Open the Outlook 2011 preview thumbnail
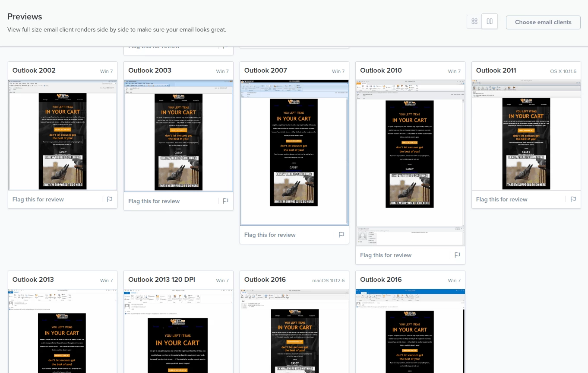The image size is (588, 373). (x=526, y=135)
